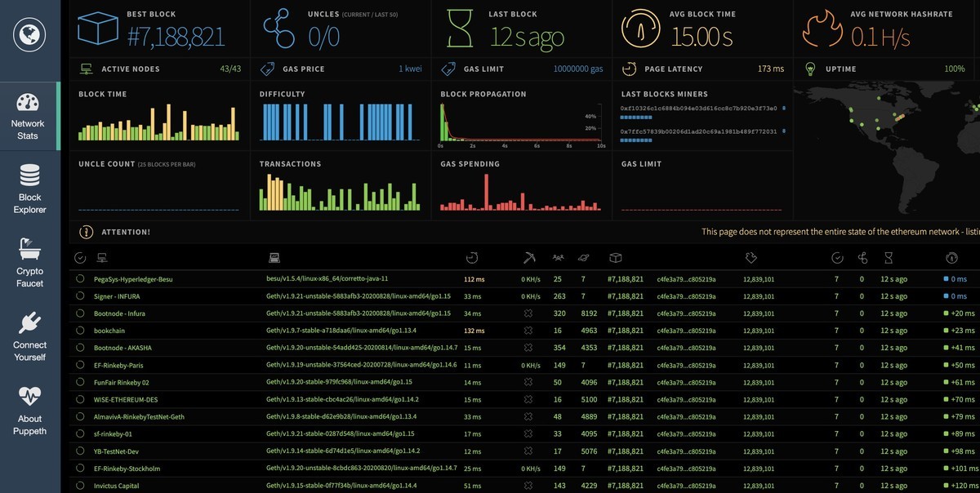Click the Avg Block Time gauge icon

point(641,29)
